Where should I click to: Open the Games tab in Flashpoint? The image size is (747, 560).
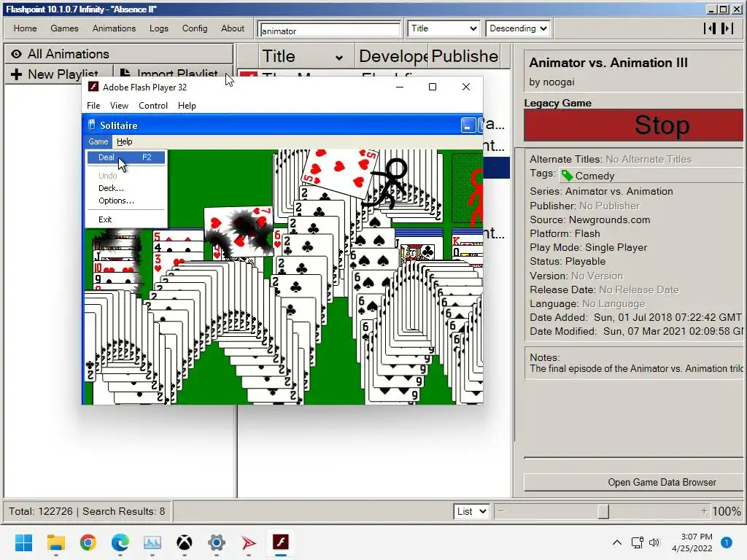[64, 28]
